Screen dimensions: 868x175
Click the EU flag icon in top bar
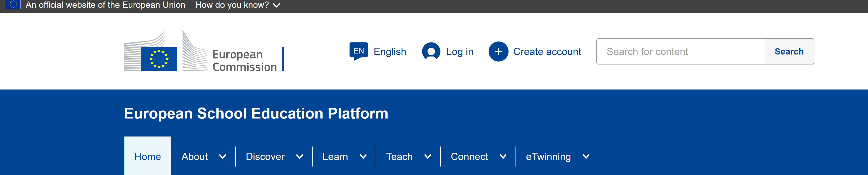pos(13,4)
